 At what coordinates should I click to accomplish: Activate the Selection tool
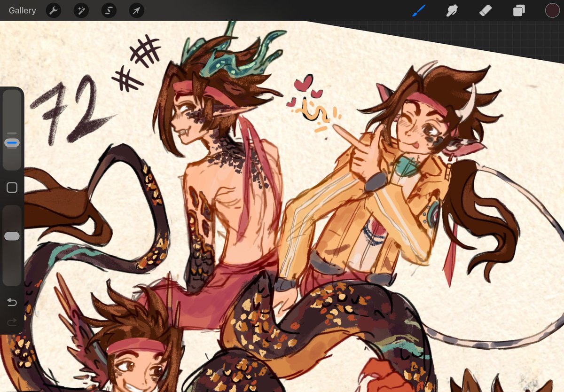pyautogui.click(x=109, y=10)
